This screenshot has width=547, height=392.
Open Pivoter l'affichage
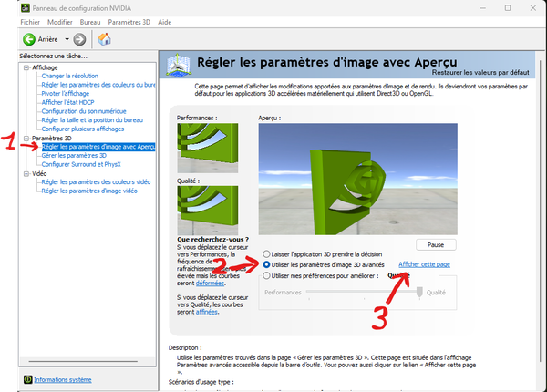(x=66, y=94)
